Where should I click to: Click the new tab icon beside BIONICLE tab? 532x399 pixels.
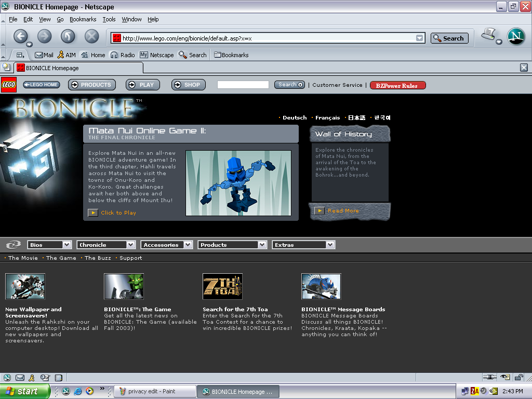pyautogui.click(x=6, y=67)
